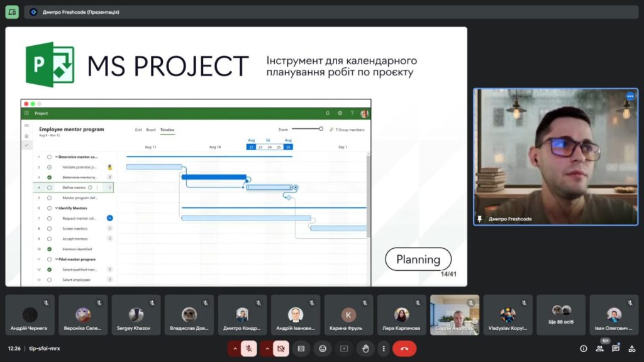This screenshot has width=644, height=362.
Task: Uncheck completed task in row 3
Action: [49, 177]
